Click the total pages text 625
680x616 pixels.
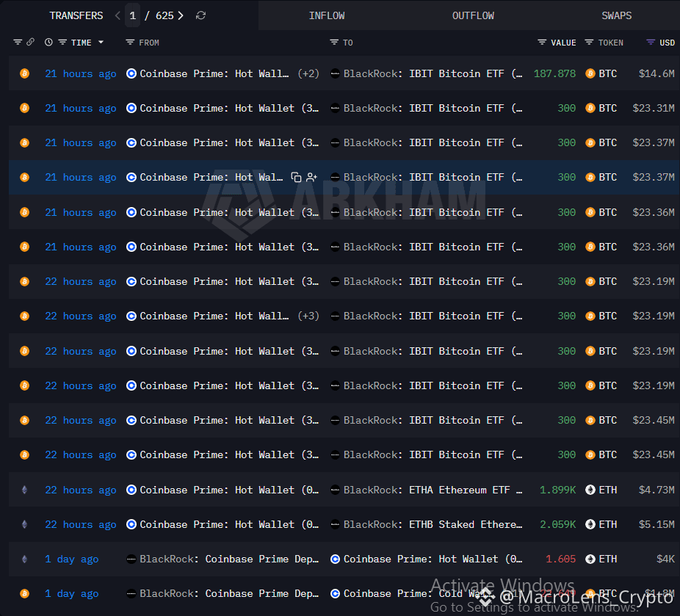164,15
